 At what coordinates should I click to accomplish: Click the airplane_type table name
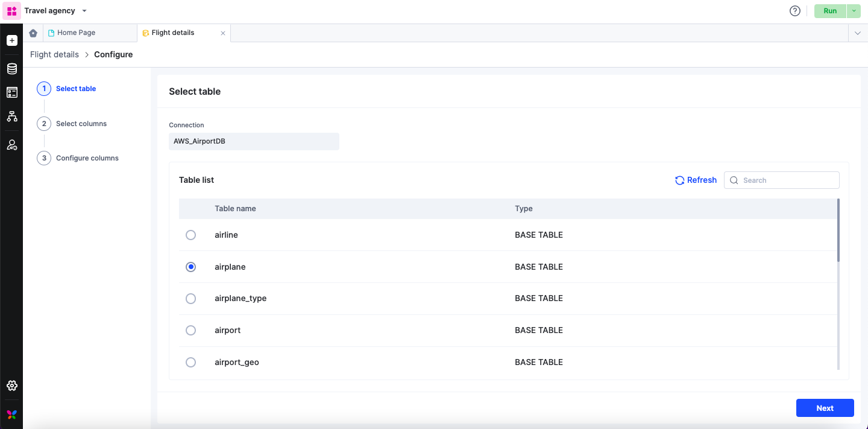point(241,298)
